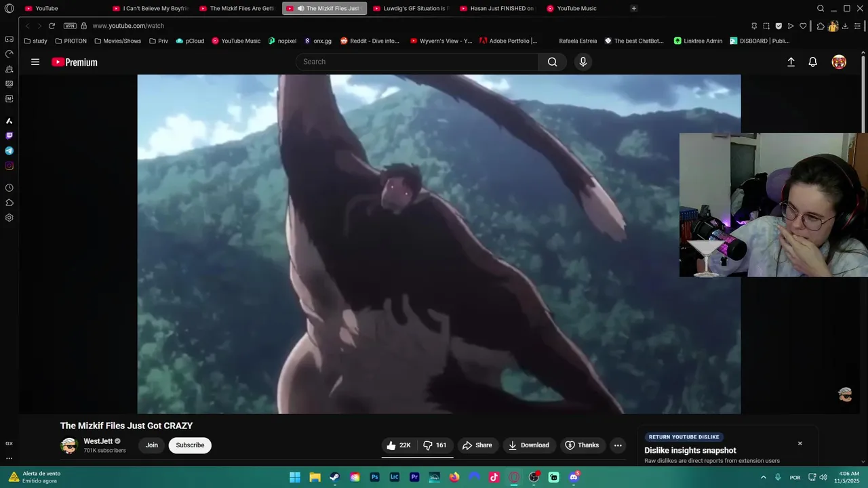Open the Priv bookmarks folder

click(x=158, y=41)
